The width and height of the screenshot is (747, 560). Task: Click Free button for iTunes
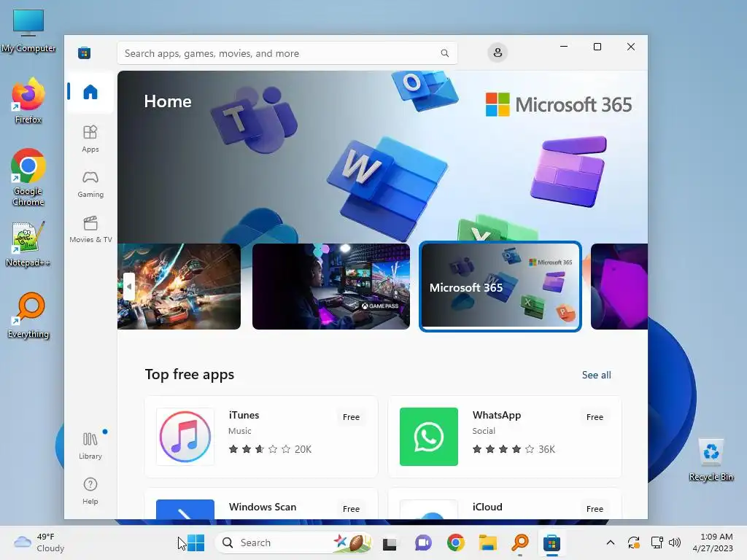[351, 417]
